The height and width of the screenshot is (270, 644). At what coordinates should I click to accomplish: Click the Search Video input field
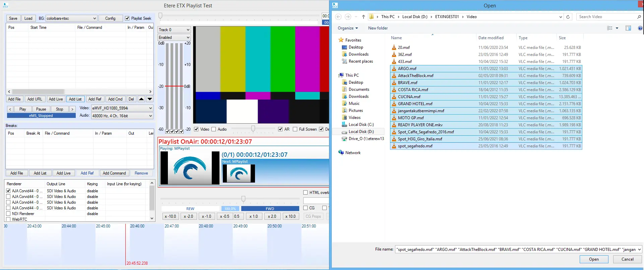[x=606, y=17]
